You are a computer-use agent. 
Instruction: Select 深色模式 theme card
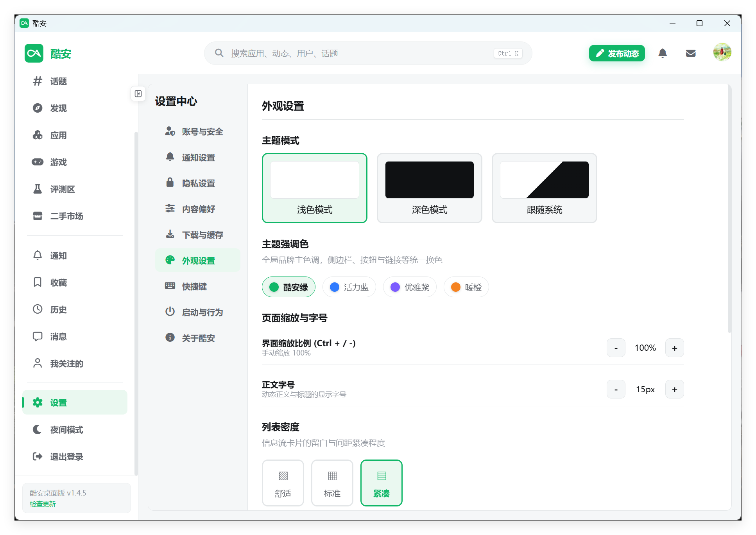point(430,188)
